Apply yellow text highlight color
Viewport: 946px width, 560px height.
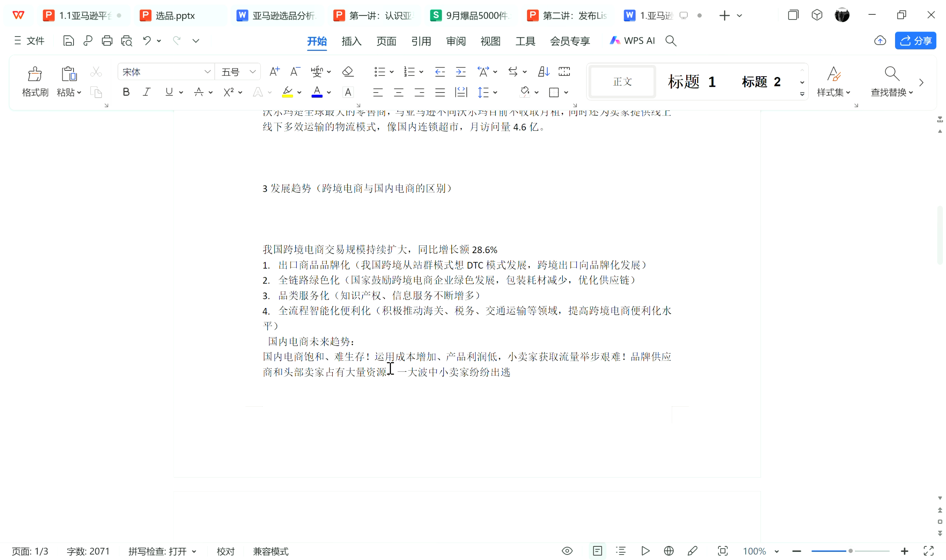coord(287,93)
